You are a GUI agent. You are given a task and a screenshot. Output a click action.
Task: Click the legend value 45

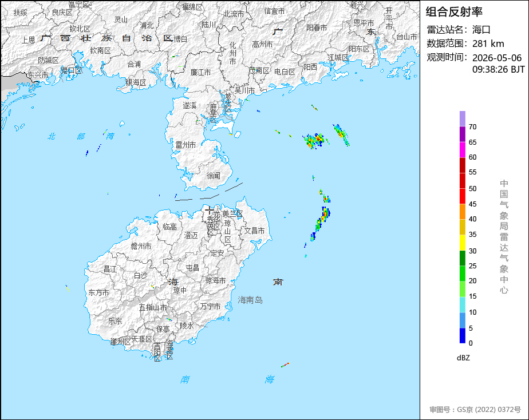[x=472, y=204]
